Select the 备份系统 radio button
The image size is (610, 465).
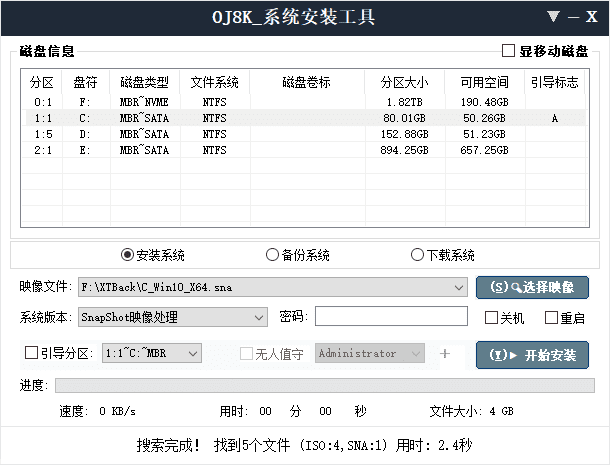(272, 255)
